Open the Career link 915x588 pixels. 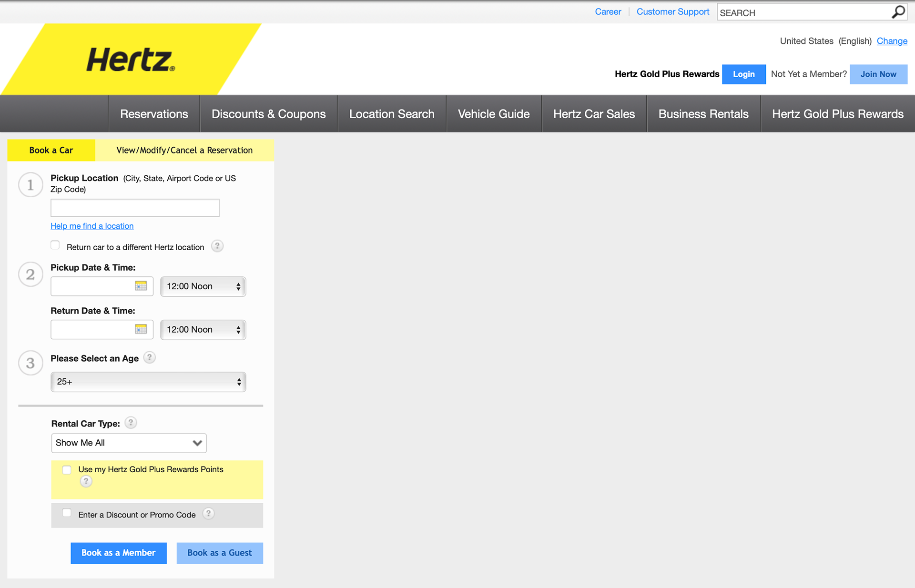608,12
